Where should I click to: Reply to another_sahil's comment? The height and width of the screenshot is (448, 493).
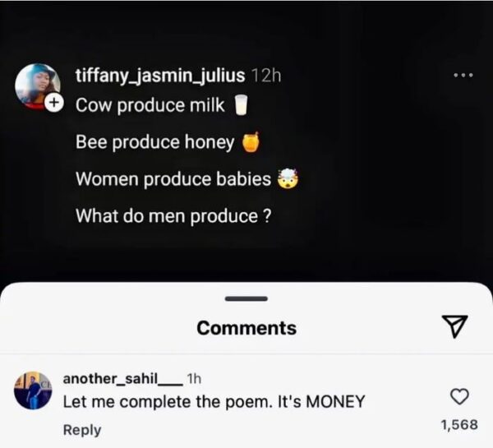click(x=82, y=430)
